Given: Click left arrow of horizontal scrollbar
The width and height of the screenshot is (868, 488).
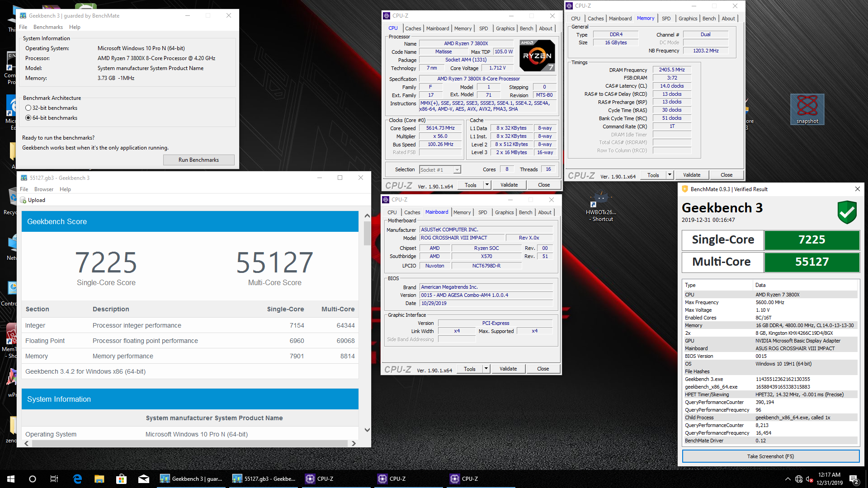Looking at the screenshot, I should click(27, 444).
